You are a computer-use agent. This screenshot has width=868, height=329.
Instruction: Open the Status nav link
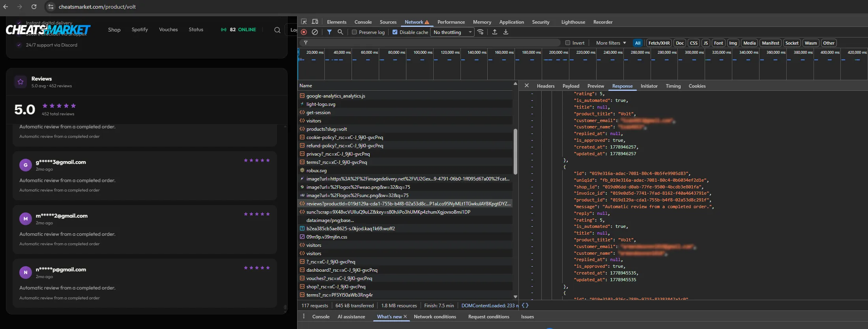coord(196,30)
